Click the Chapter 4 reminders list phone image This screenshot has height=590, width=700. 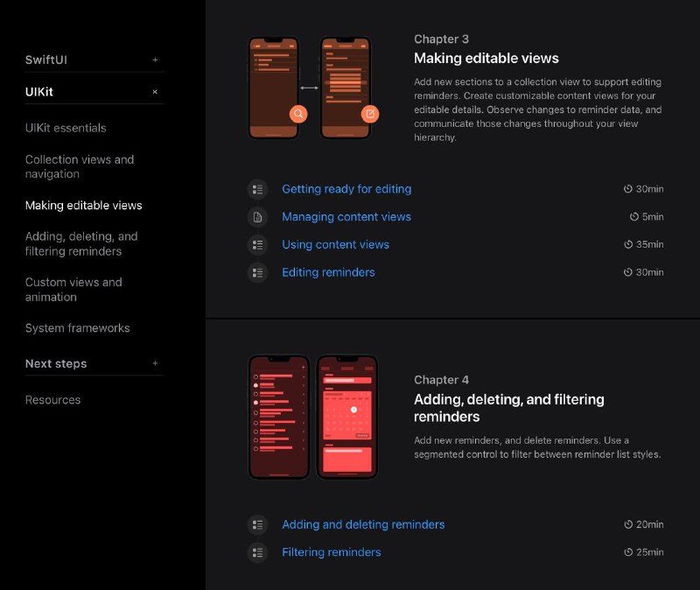(279, 418)
